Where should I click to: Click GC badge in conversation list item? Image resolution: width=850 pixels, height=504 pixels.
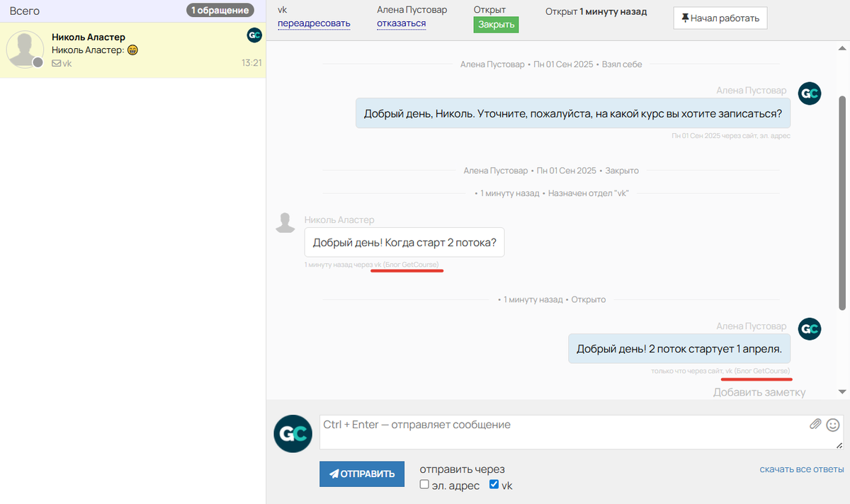coord(254,35)
